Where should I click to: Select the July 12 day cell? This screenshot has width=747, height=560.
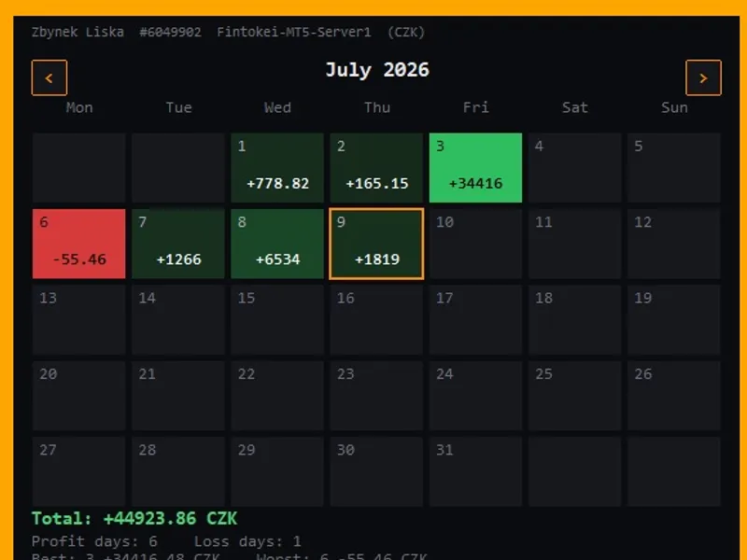(674, 244)
